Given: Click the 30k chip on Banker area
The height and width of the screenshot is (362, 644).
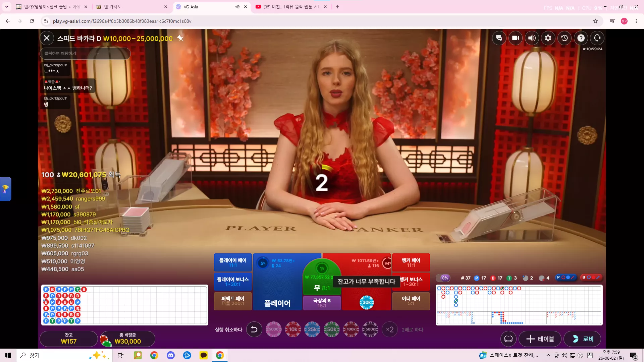Looking at the screenshot, I should point(367,302).
